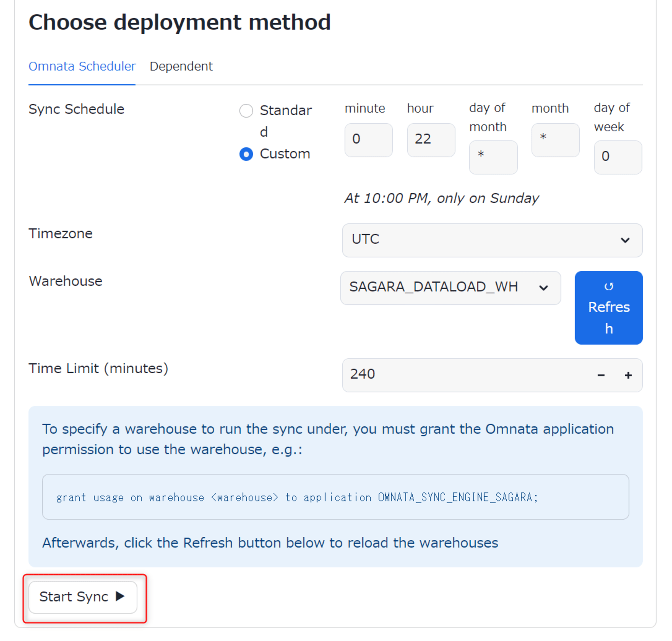Screen dimensions: 672x641
Task: Click the hour cron field showing 22
Action: point(431,140)
